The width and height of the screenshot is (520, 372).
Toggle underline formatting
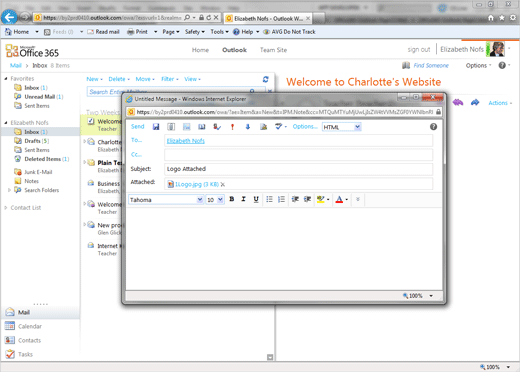point(256,199)
